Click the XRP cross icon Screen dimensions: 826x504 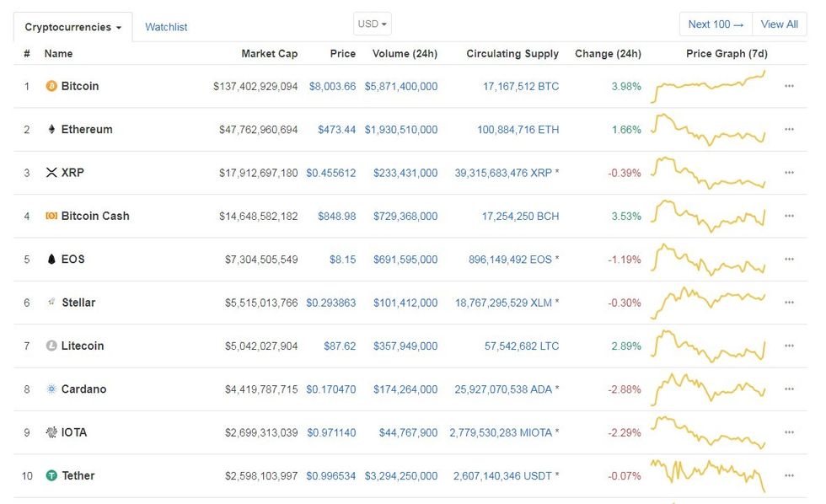click(51, 172)
